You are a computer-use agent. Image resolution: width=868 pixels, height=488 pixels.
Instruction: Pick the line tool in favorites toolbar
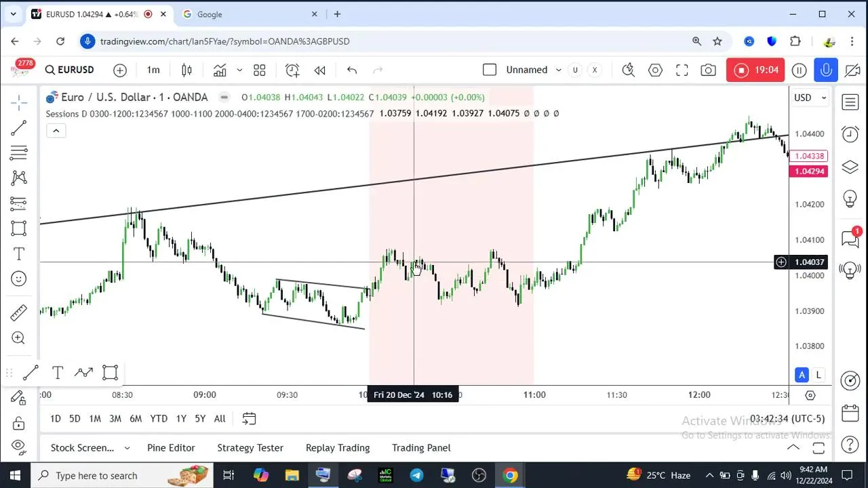tap(31, 372)
